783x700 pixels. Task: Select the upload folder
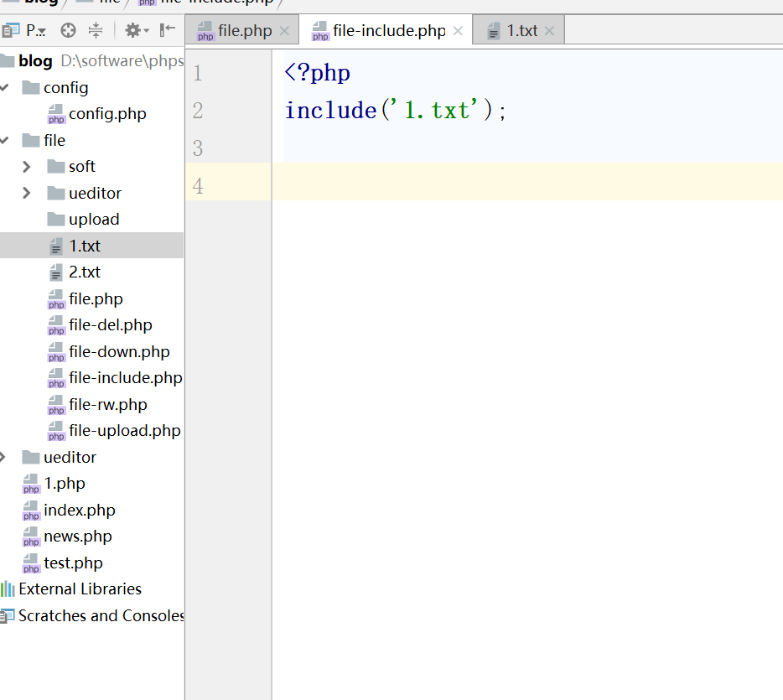94,219
